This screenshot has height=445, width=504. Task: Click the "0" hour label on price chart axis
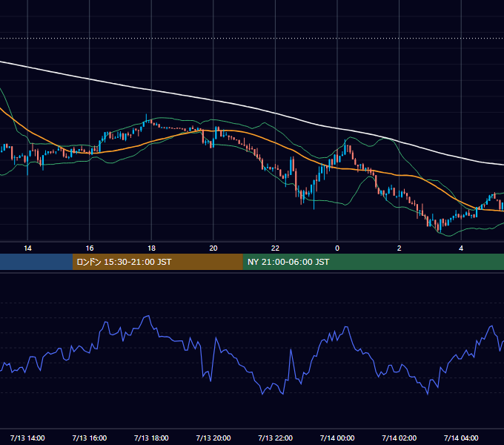(337, 248)
